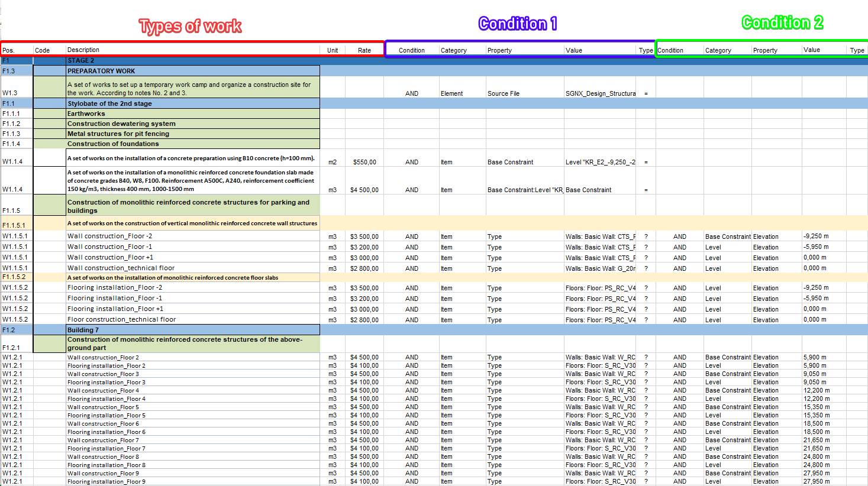Select 'Wall construction_Floor -1' cell
The width and height of the screenshot is (868, 486).
point(192,247)
